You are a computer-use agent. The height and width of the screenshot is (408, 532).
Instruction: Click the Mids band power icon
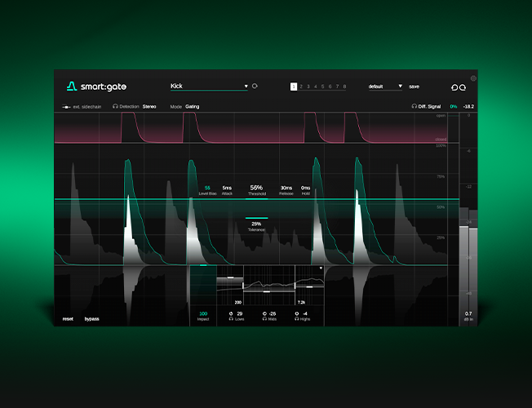pos(264,313)
